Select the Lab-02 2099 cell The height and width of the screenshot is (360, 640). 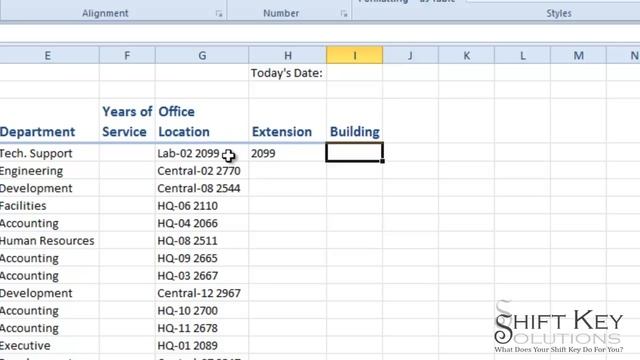[202, 153]
